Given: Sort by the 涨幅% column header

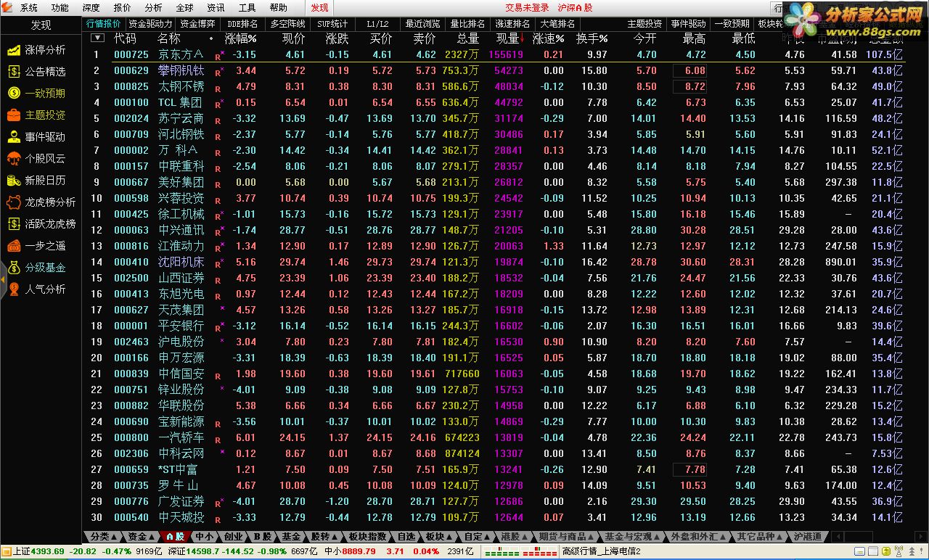Looking at the screenshot, I should pyautogui.click(x=241, y=38).
